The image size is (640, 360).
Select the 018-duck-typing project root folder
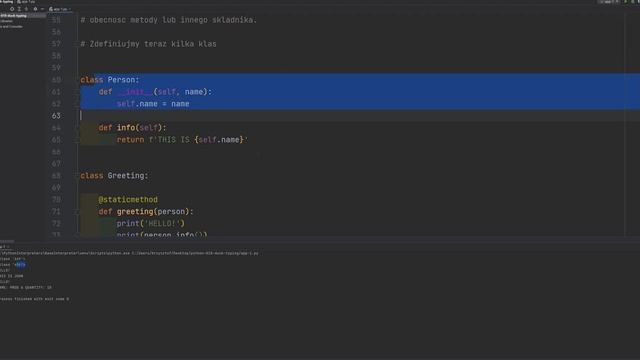[x=14, y=16]
